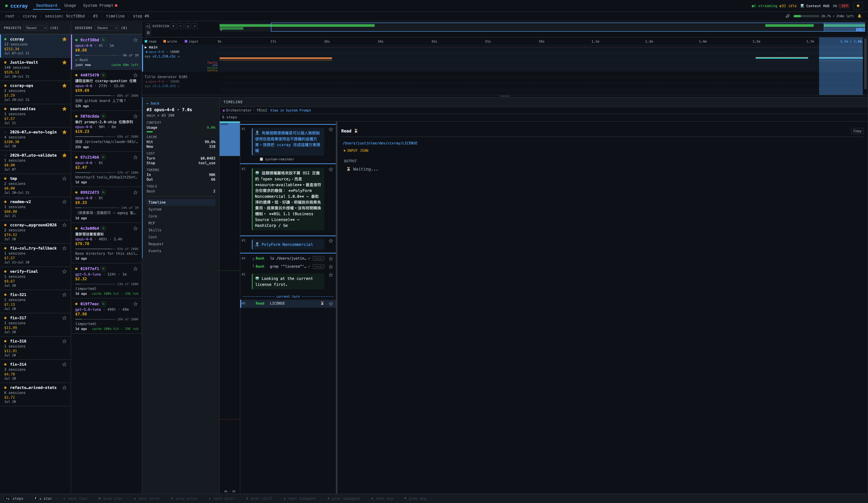The height and width of the screenshot is (503, 868).
Task: Expand the overview with the diagonal arrow icon
Action: coord(195,26)
